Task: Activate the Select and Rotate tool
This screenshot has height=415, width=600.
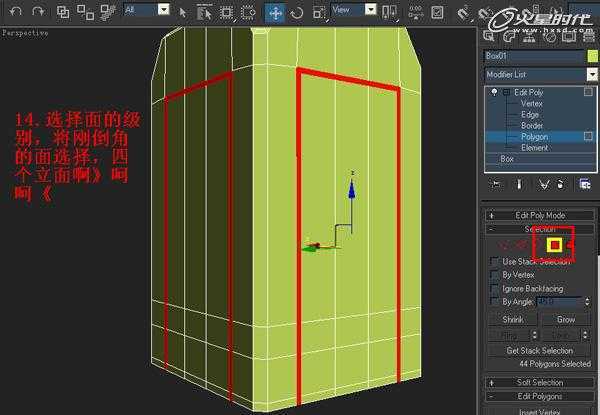Action: click(x=297, y=13)
